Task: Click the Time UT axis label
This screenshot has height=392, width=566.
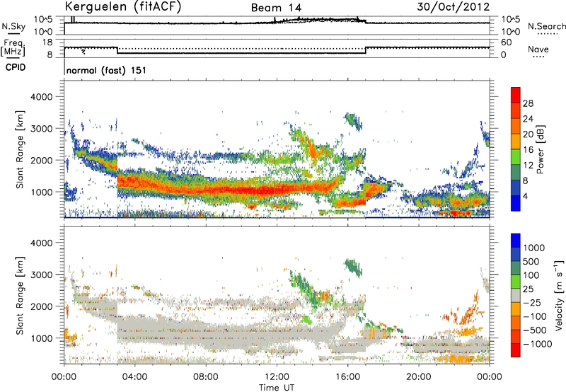Action: [x=277, y=388]
